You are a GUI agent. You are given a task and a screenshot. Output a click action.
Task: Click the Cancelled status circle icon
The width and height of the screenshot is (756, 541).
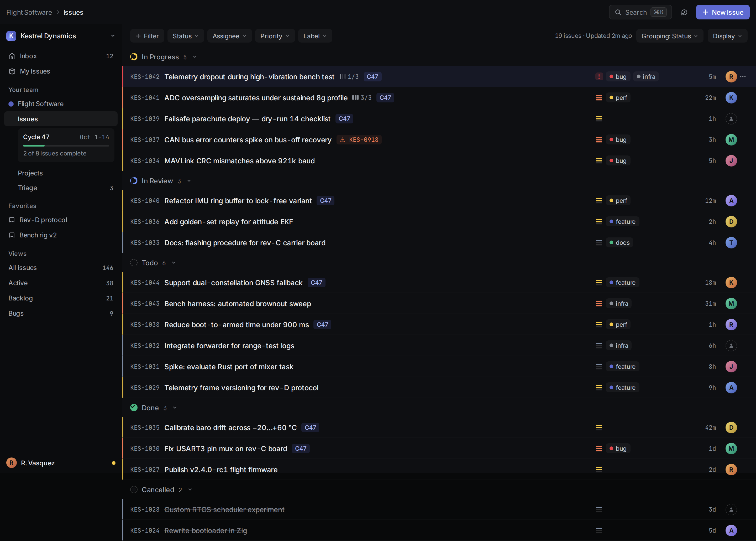point(134,489)
